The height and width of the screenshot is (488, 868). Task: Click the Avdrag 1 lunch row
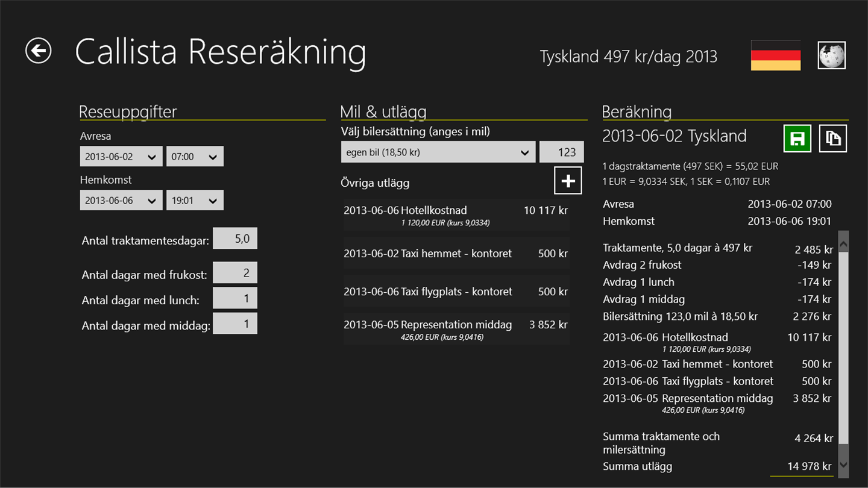click(717, 282)
